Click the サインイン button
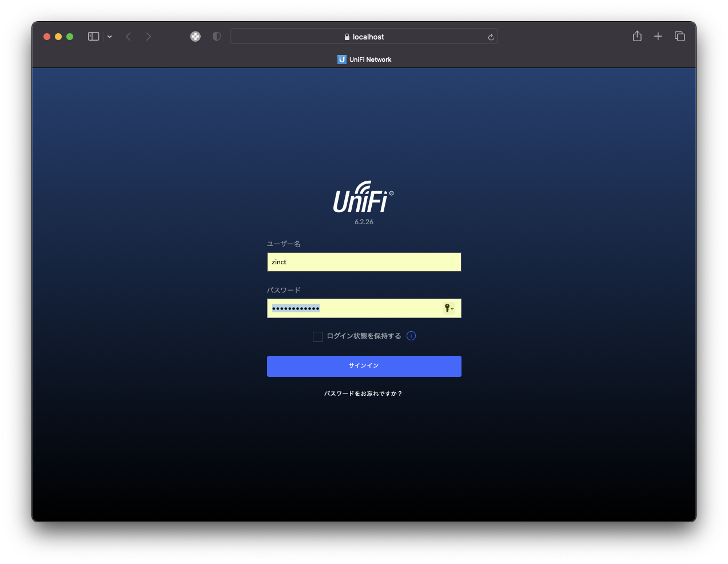This screenshot has height=564, width=728. pyautogui.click(x=364, y=366)
